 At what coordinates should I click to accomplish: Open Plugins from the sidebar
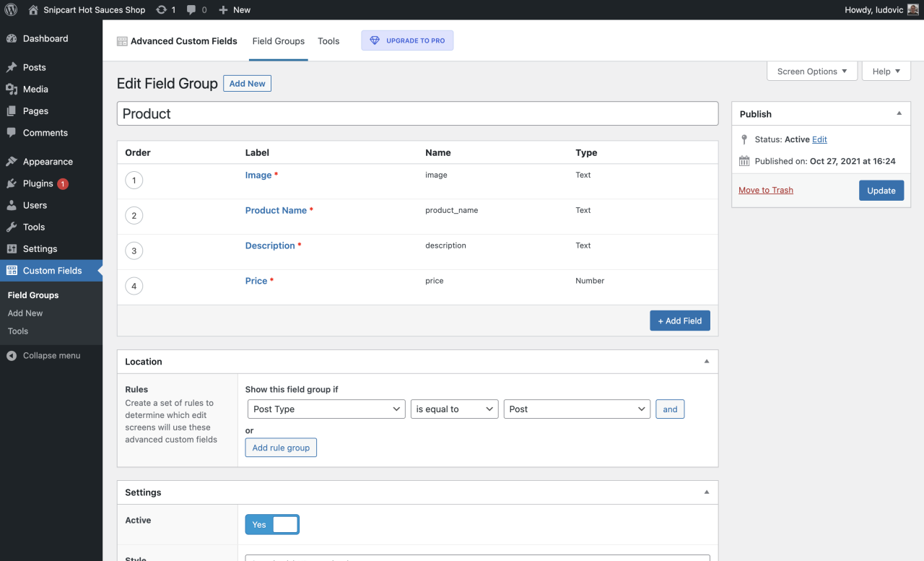pyautogui.click(x=38, y=183)
